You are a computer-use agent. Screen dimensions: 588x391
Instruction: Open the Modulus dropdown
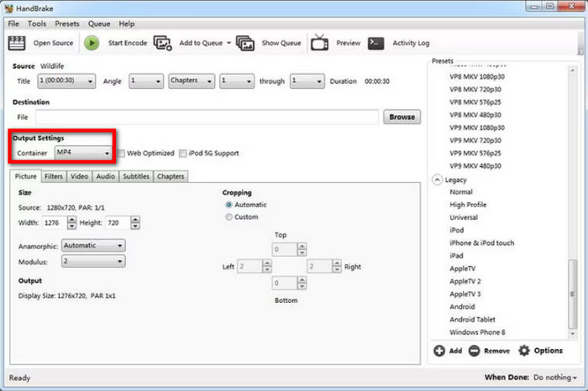coord(93,261)
